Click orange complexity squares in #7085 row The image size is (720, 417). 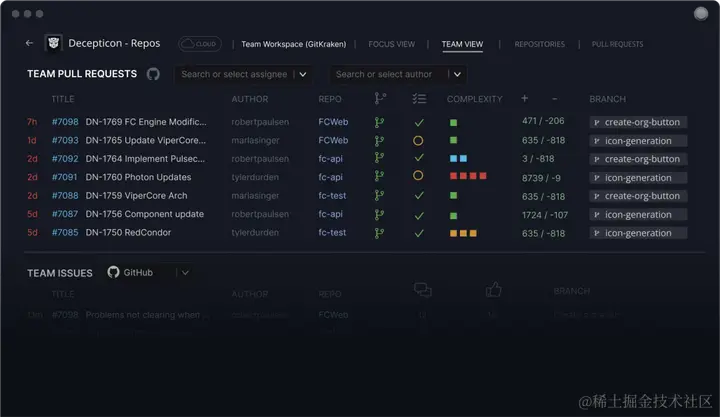coord(463,233)
